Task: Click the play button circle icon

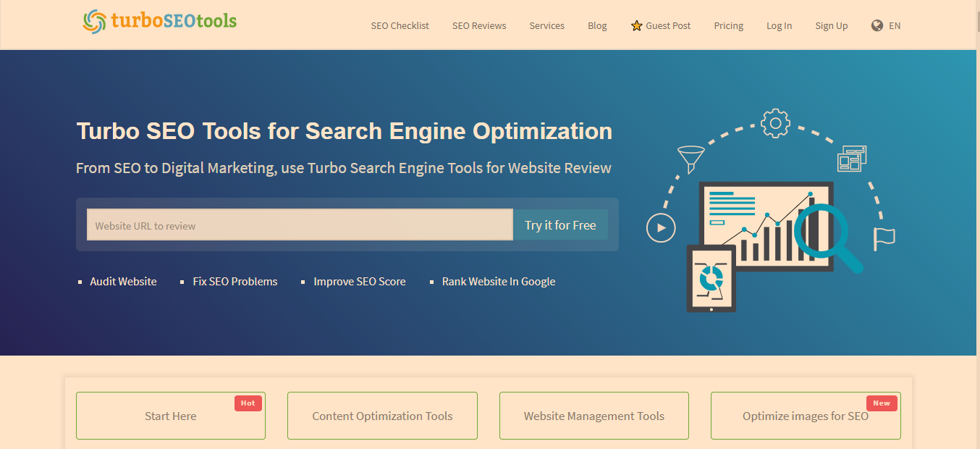Action: click(x=661, y=228)
